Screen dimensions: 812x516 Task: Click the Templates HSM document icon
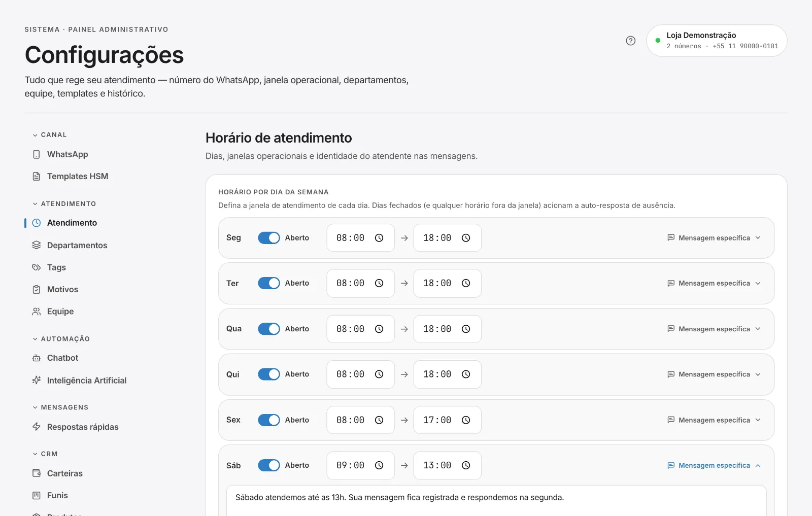[x=37, y=177]
